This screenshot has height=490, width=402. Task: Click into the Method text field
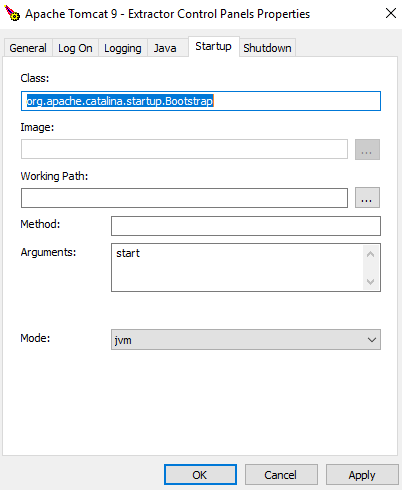tap(246, 226)
